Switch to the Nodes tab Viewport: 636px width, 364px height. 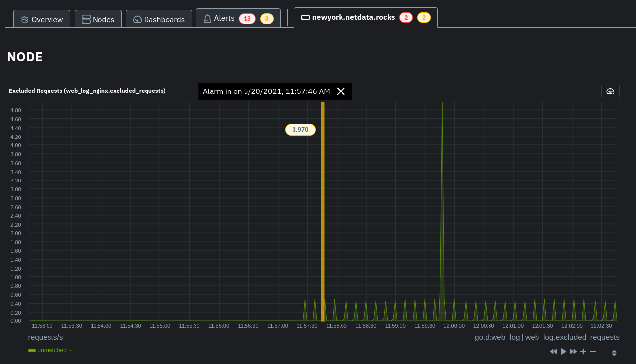(x=98, y=19)
